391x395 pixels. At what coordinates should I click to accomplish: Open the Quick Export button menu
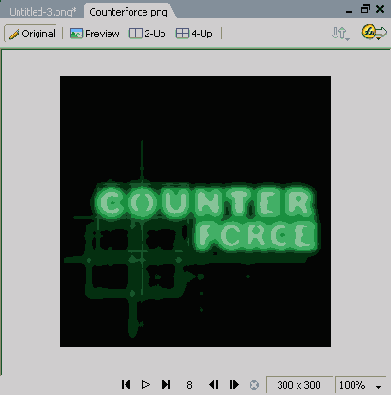tap(374, 33)
